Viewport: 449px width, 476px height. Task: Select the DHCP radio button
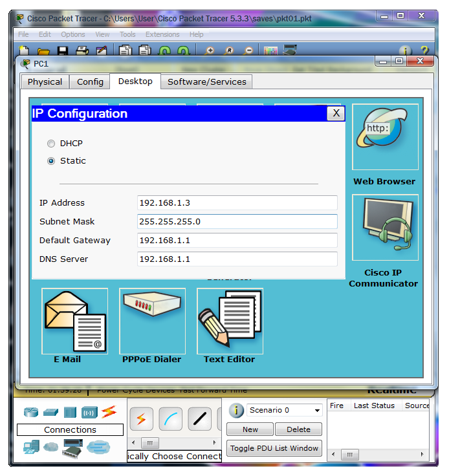(x=51, y=144)
